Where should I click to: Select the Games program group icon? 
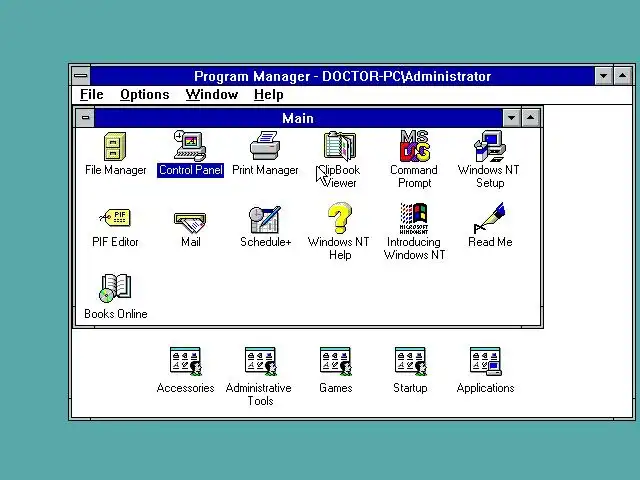336,362
